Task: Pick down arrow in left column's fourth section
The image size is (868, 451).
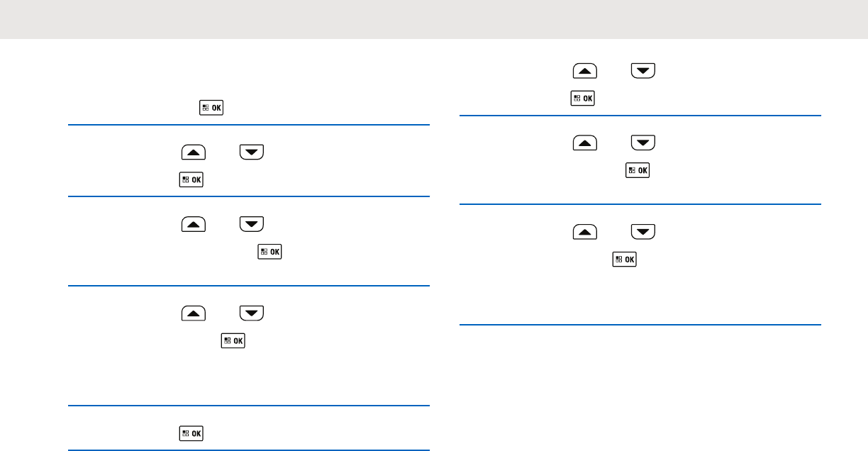Action: (x=252, y=313)
